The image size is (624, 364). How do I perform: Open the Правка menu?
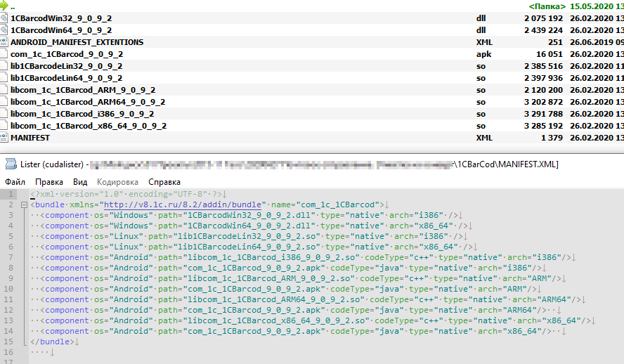coord(49,182)
